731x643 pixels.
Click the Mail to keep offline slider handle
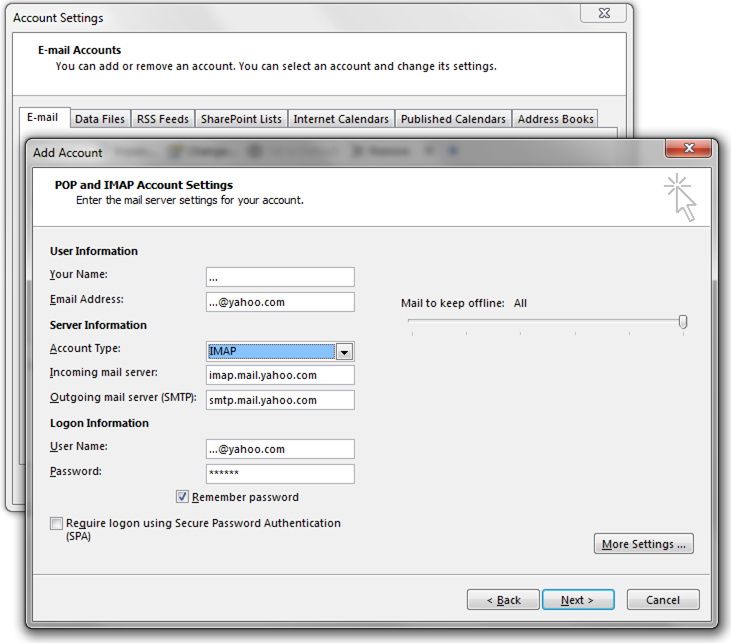pos(683,322)
